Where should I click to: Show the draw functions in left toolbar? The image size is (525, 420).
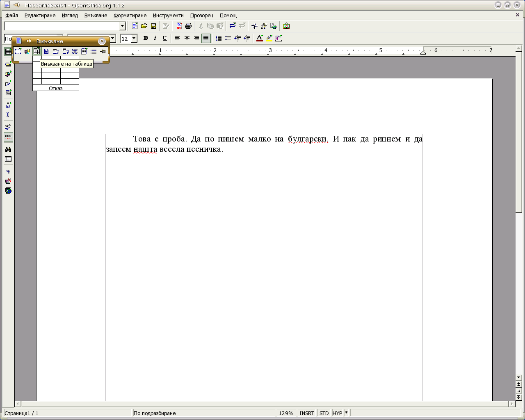pyautogui.click(x=8, y=83)
